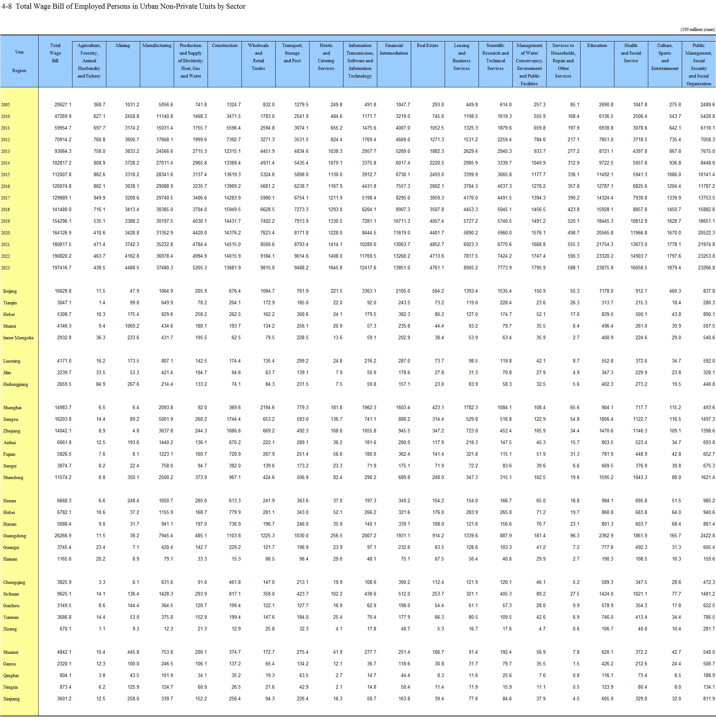Select the Year Region corner header cell
This screenshot has height=728, width=716.
pyautogui.click(x=19, y=61)
